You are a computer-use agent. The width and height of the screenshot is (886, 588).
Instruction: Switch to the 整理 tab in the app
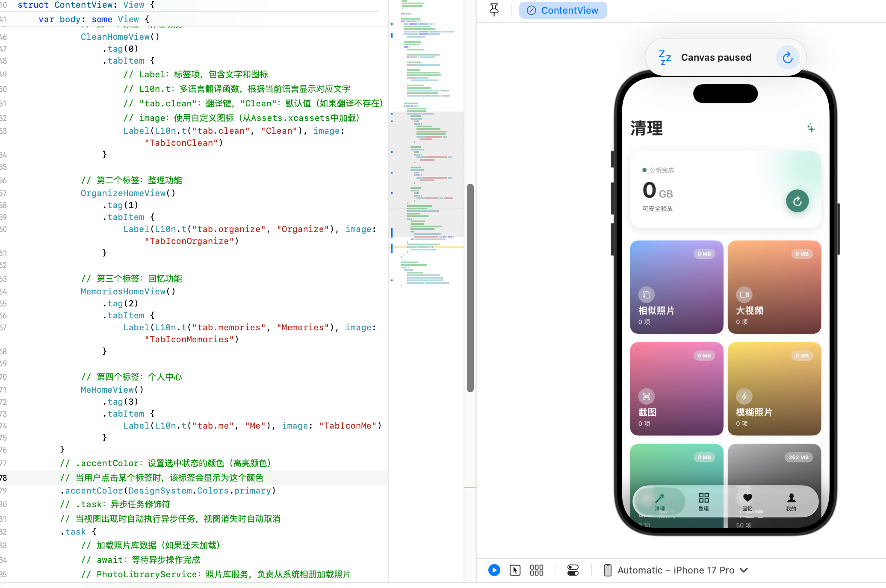coord(703,501)
